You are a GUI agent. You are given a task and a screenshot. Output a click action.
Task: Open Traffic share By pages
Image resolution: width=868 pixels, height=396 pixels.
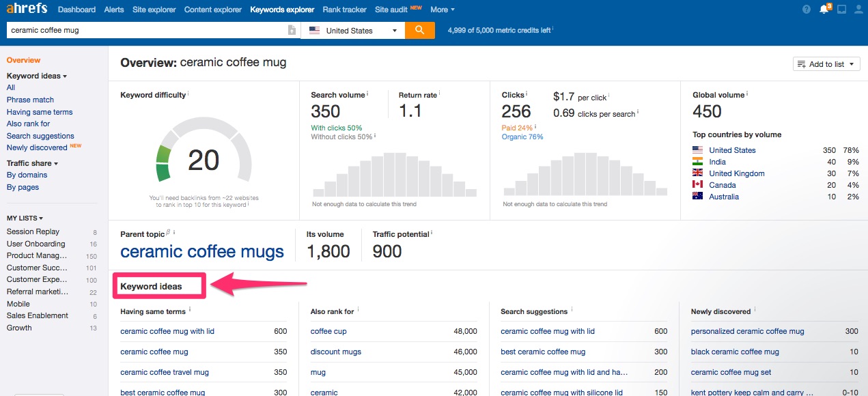coord(23,187)
